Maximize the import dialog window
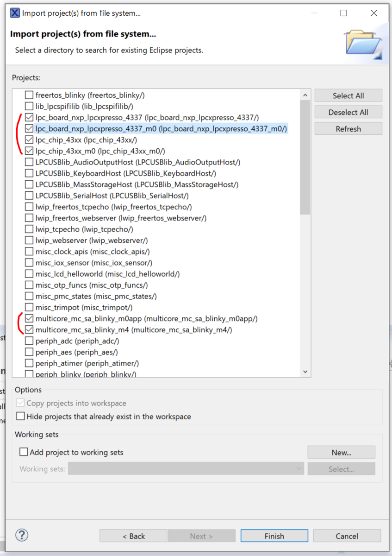 pyautogui.click(x=343, y=13)
